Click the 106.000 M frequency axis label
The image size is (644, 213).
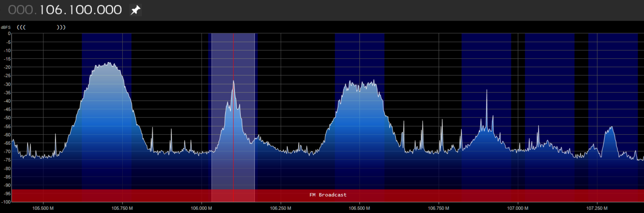pyautogui.click(x=201, y=208)
